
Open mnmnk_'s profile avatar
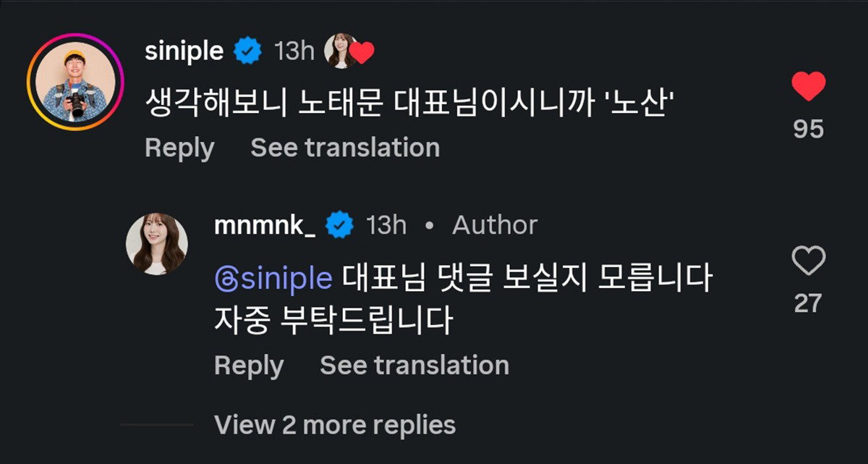click(157, 244)
